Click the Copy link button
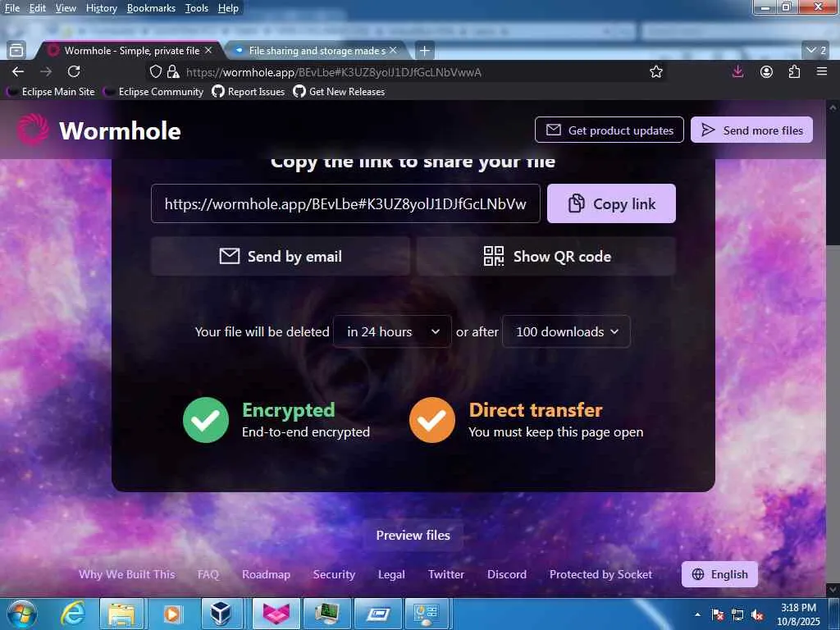Image resolution: width=840 pixels, height=630 pixels. click(611, 203)
